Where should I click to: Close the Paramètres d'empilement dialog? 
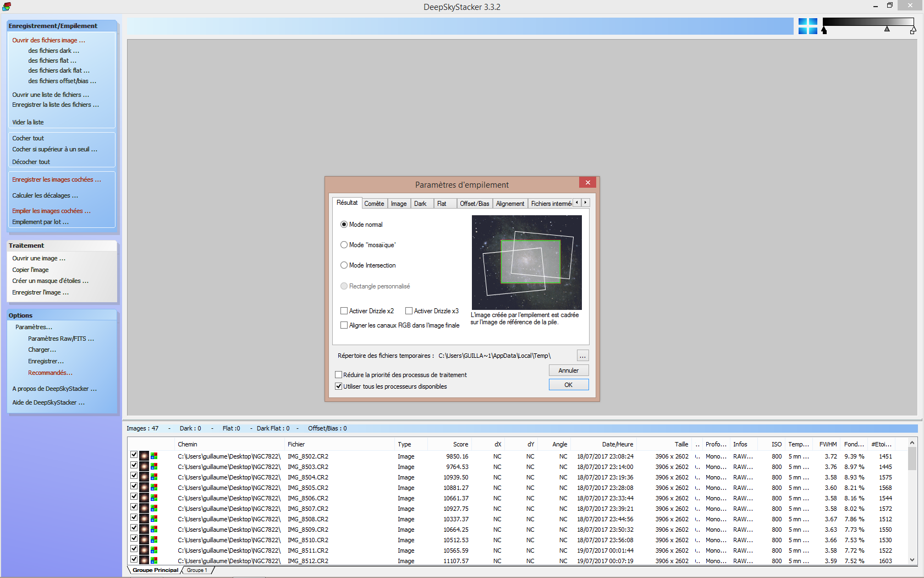tap(587, 183)
